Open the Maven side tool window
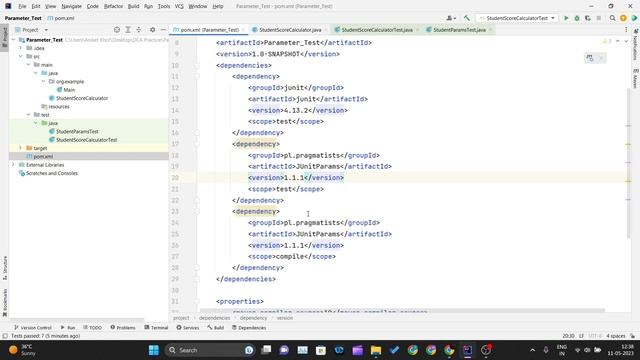This screenshot has height=360, width=640. click(x=636, y=78)
